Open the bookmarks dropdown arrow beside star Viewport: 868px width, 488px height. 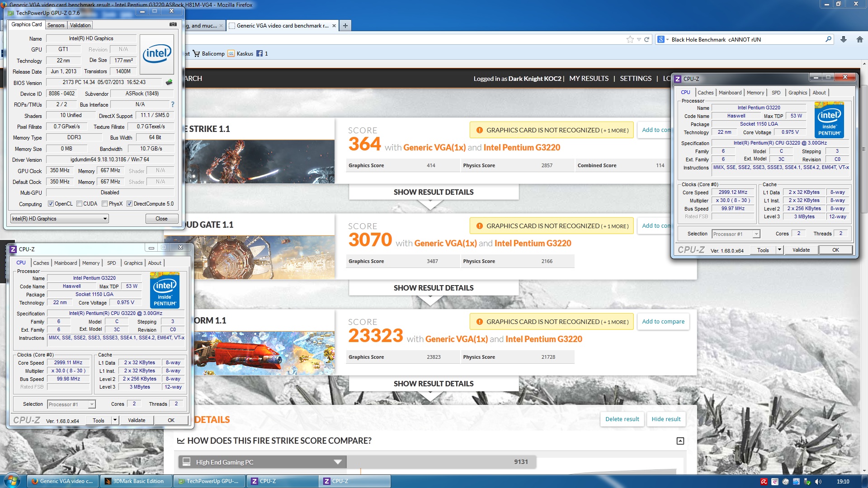tap(639, 39)
